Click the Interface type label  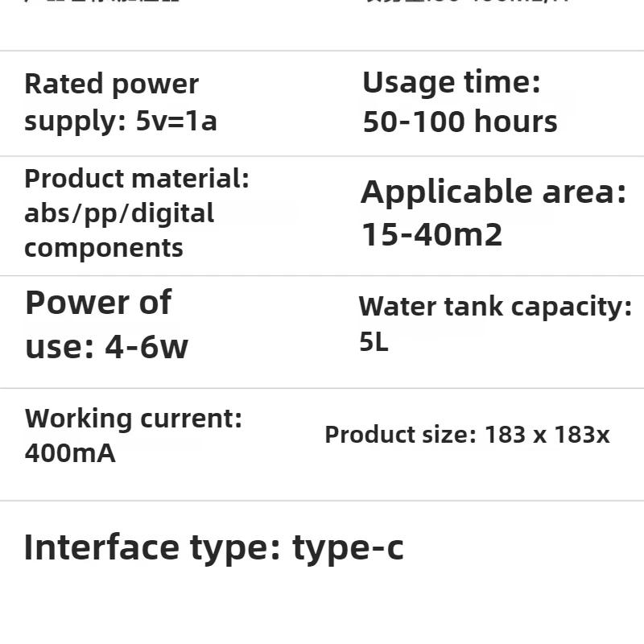pyautogui.click(x=151, y=547)
